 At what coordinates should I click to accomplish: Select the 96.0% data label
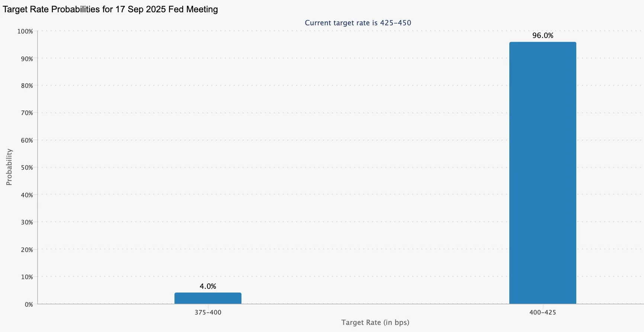(x=543, y=36)
